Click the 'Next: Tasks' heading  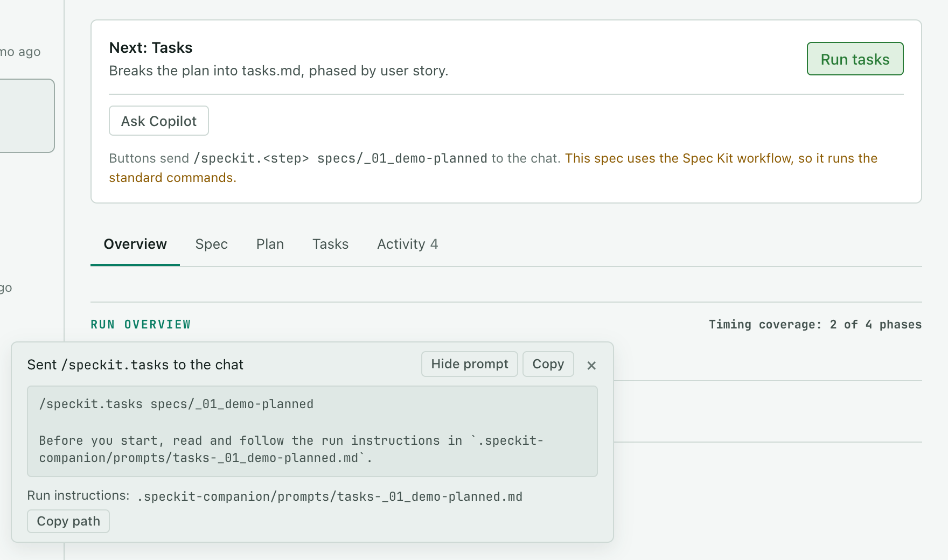pos(151,47)
